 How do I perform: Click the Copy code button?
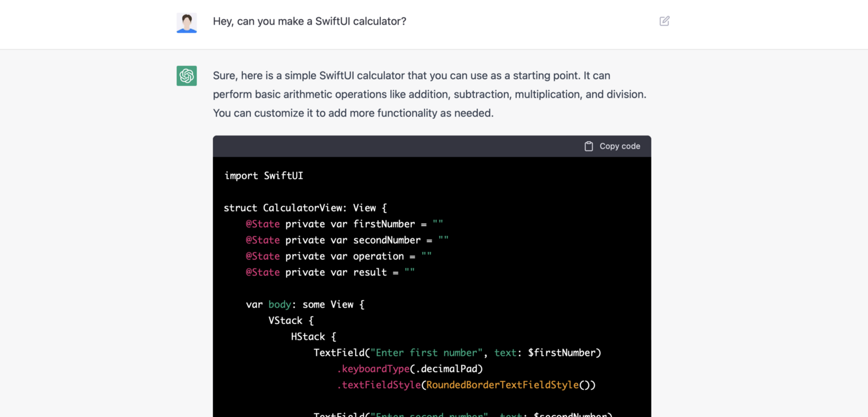tap(612, 146)
